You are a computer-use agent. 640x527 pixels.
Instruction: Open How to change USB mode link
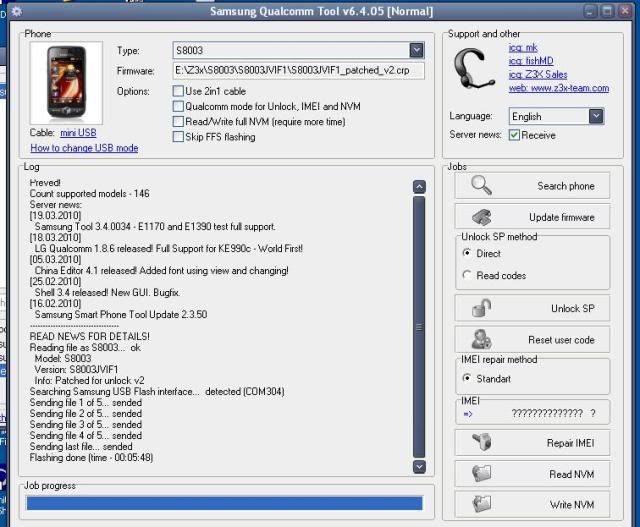(x=84, y=148)
